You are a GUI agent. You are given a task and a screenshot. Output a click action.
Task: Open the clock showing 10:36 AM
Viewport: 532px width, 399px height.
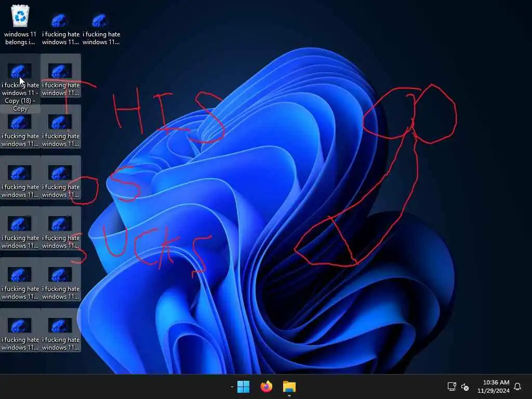point(494,387)
